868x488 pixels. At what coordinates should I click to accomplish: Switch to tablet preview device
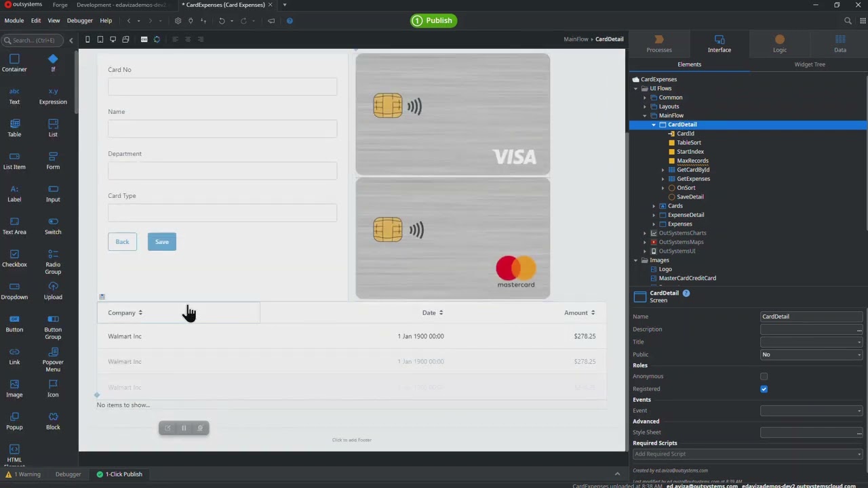point(100,39)
